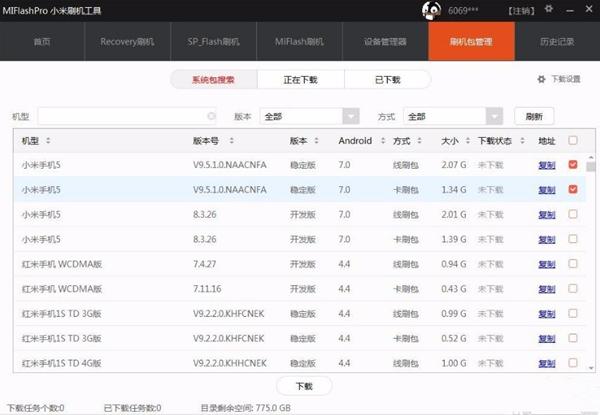Copy address of 红米手机1S TD 3G版 0.99 G row
The image size is (600, 415).
(x=547, y=314)
